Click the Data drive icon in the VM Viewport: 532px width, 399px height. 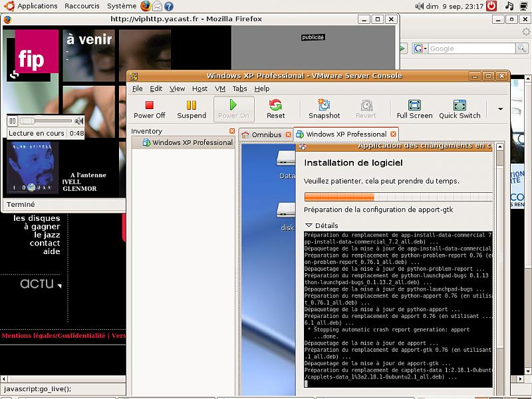point(286,158)
